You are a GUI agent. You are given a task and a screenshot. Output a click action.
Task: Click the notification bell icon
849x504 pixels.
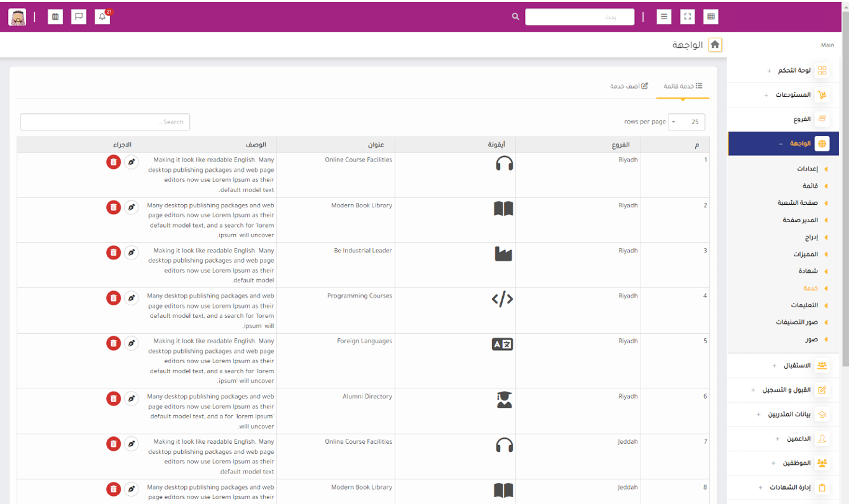click(102, 17)
